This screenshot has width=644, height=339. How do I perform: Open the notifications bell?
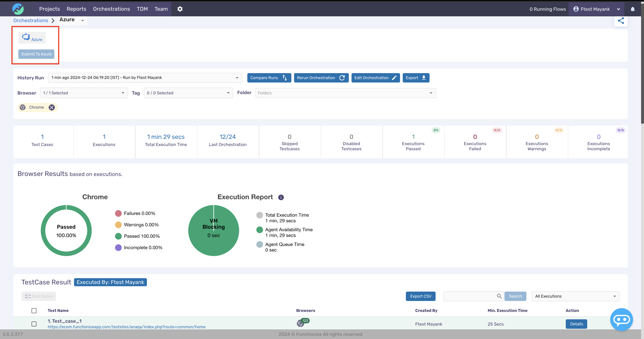pyautogui.click(x=633, y=9)
